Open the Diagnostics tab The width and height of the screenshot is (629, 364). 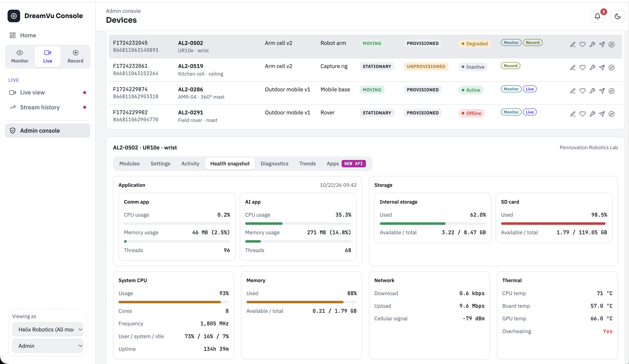[274, 164]
